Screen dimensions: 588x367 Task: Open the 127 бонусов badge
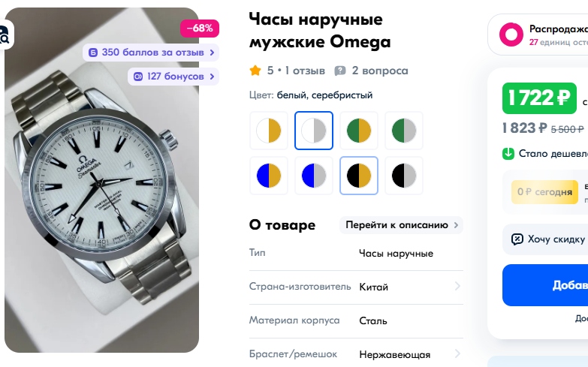click(x=173, y=77)
